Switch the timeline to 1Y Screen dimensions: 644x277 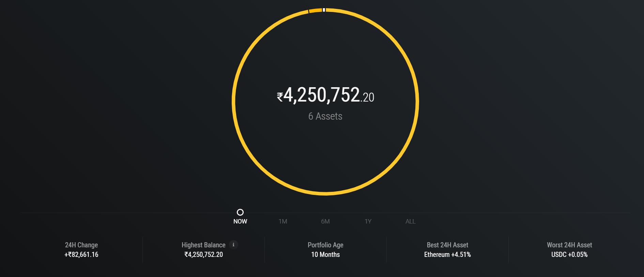click(368, 221)
